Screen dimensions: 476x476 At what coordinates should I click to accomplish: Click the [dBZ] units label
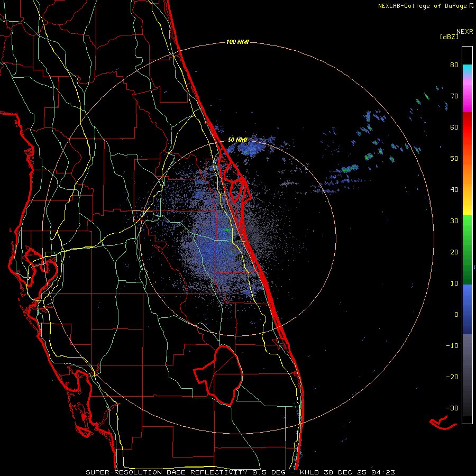(x=449, y=36)
